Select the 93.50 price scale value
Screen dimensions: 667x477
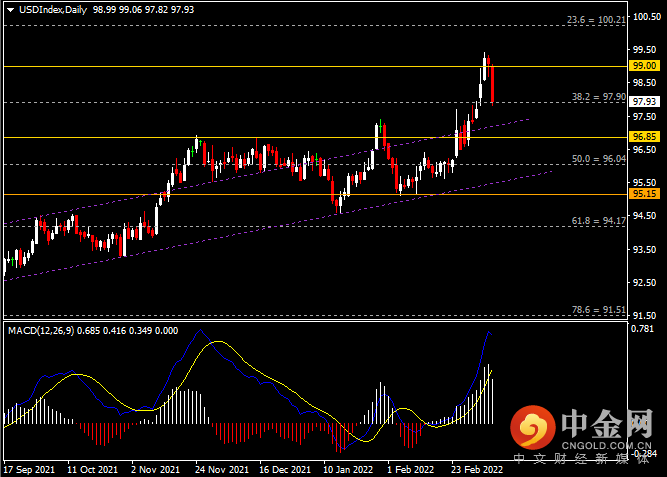click(644, 249)
